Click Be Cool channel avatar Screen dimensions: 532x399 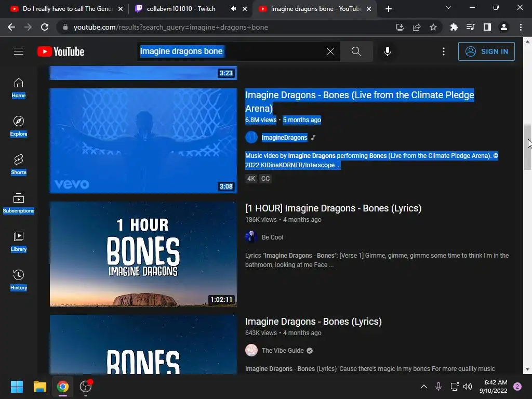coord(251,237)
